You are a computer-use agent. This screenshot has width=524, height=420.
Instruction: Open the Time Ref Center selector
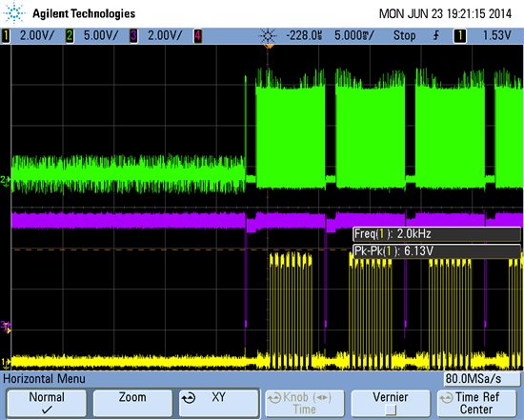click(x=477, y=403)
